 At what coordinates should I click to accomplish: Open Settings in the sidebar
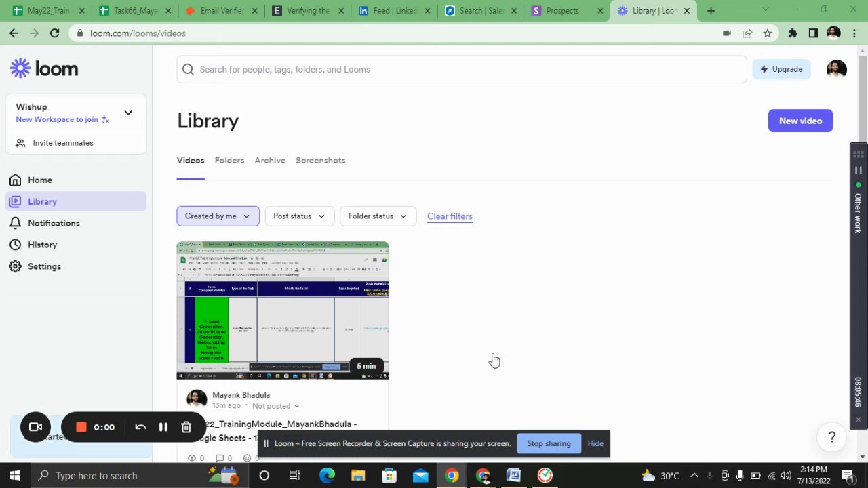click(44, 266)
